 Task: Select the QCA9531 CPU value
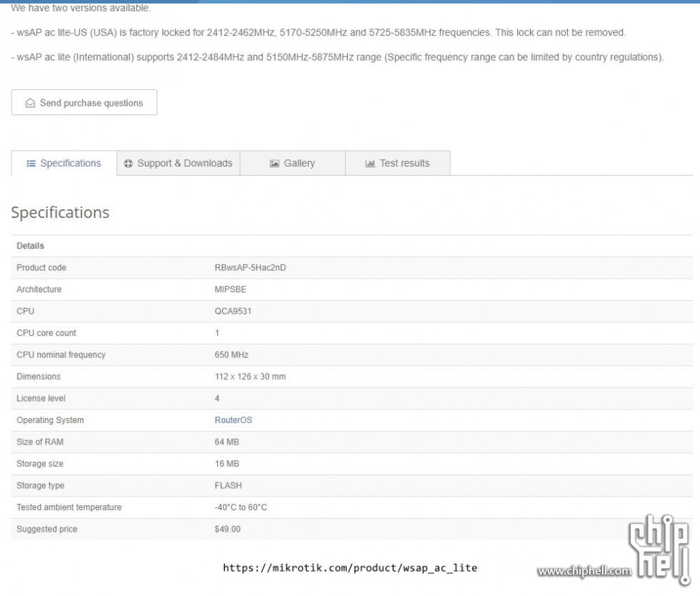(x=233, y=311)
